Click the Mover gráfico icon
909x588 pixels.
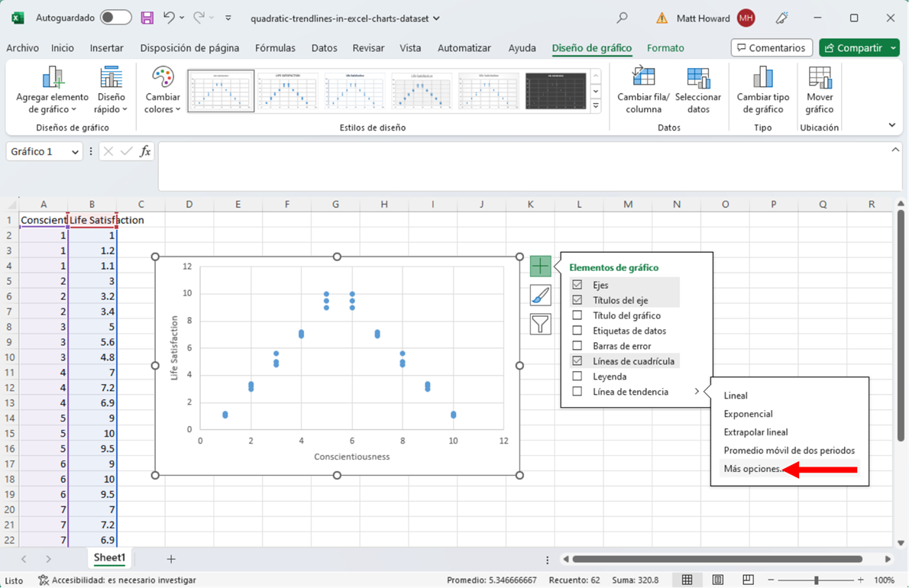(x=819, y=79)
